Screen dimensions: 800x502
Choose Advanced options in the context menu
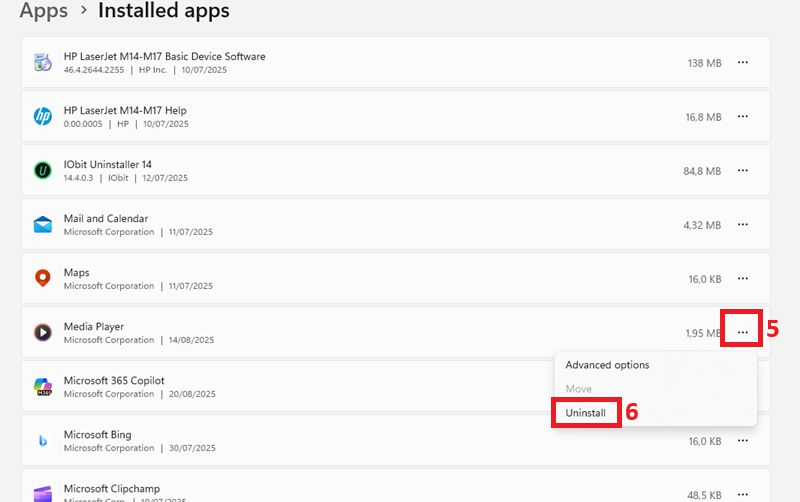607,365
